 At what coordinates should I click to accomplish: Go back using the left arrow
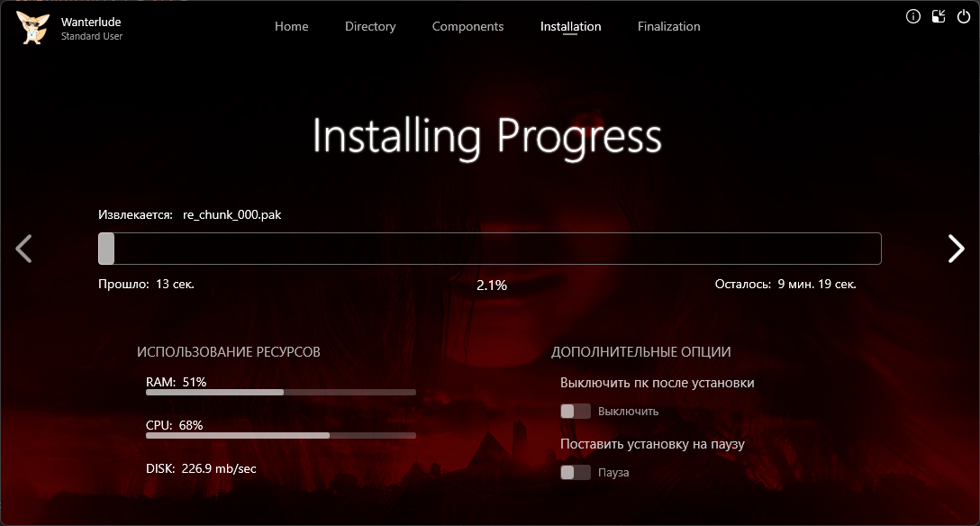pos(24,249)
